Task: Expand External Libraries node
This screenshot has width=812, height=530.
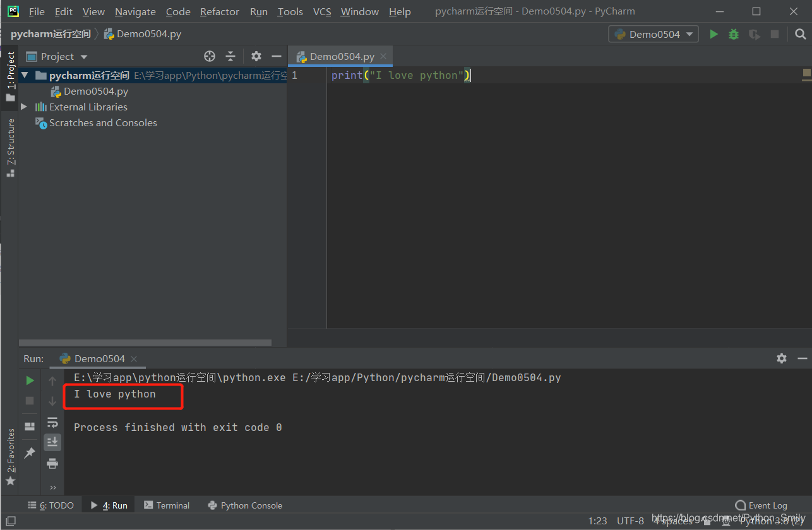Action: [x=24, y=107]
